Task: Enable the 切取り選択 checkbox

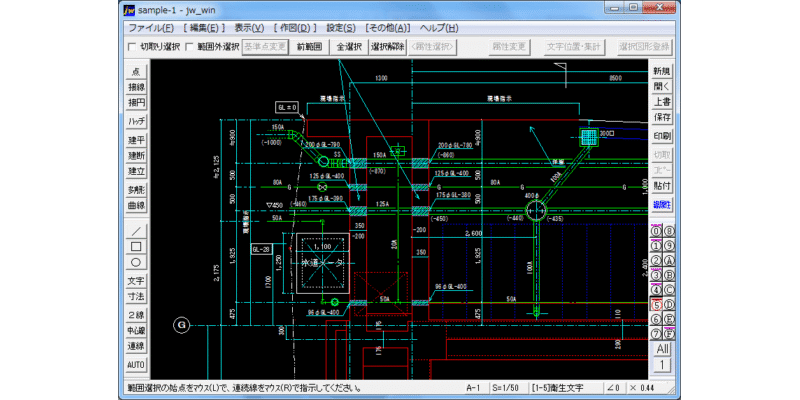Action: tap(132, 47)
